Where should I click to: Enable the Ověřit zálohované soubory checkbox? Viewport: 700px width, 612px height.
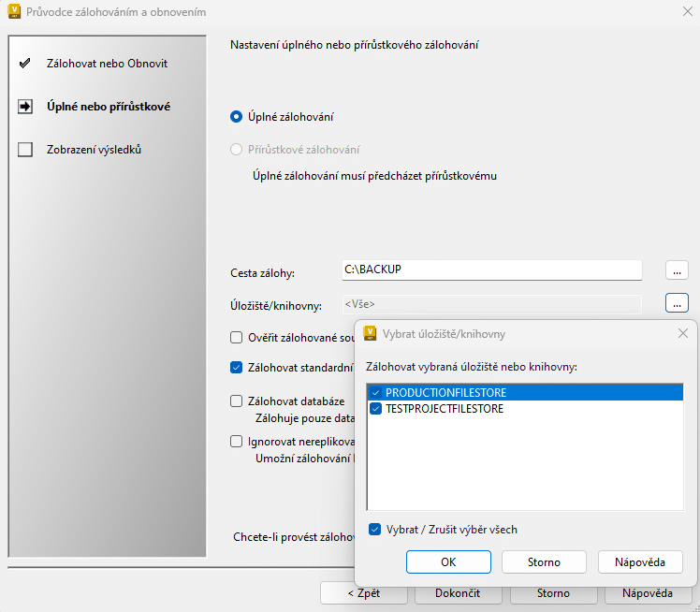pos(236,338)
